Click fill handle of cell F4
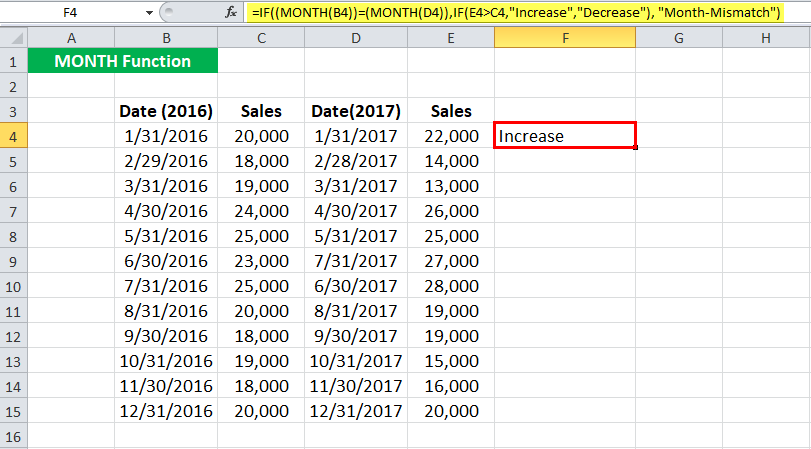This screenshot has height=449, width=811. point(635,147)
